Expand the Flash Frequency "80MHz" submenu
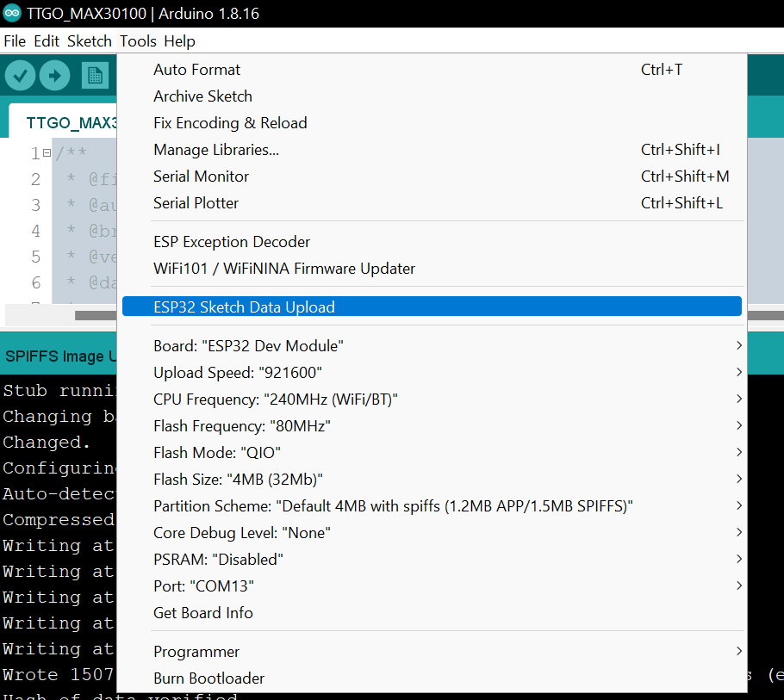 pyautogui.click(x=432, y=426)
